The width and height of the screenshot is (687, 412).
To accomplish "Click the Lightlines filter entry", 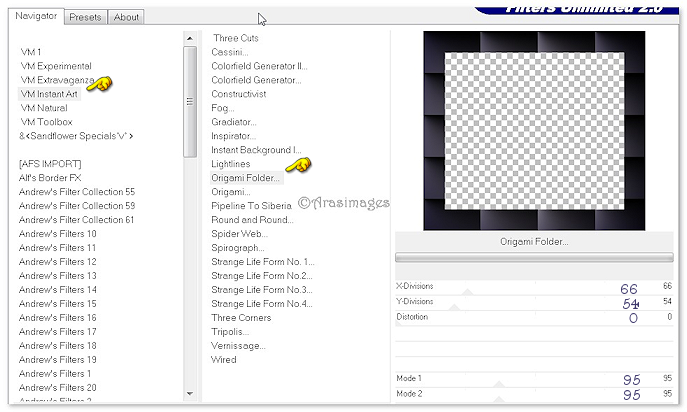I will (231, 163).
